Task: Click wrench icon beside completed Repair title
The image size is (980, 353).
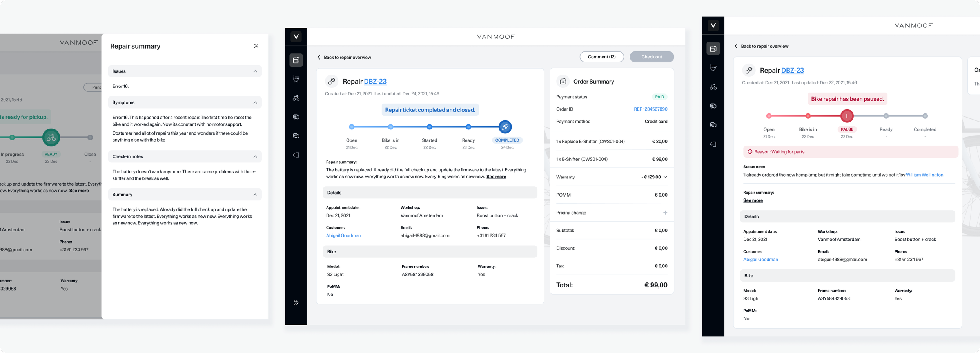Action: (x=332, y=81)
